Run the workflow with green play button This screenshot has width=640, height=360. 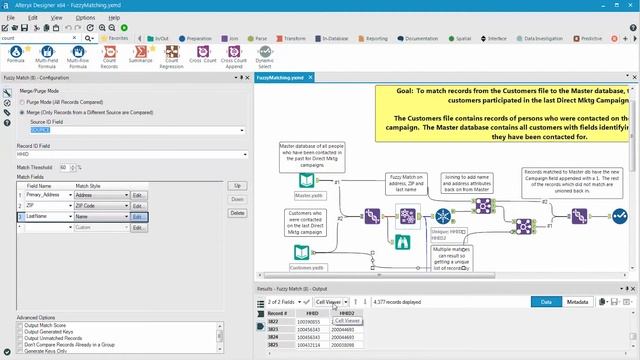point(124,28)
